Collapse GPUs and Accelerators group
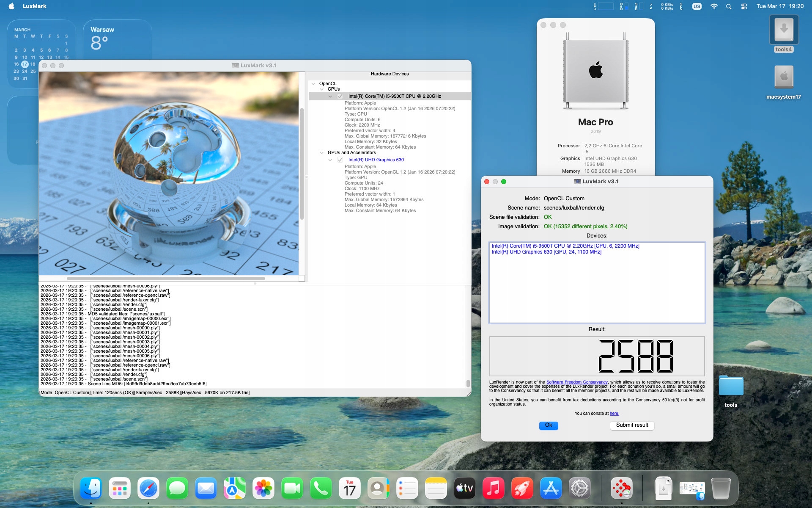Viewport: 812px width, 508px height. tap(322, 153)
